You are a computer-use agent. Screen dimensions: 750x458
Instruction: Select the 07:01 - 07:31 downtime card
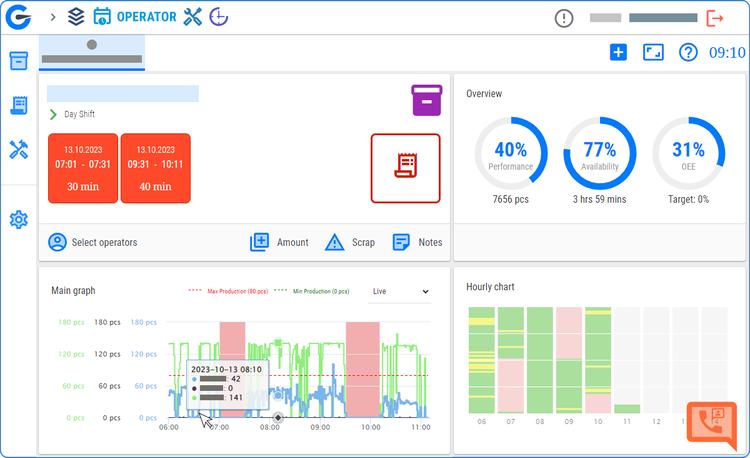pos(83,168)
